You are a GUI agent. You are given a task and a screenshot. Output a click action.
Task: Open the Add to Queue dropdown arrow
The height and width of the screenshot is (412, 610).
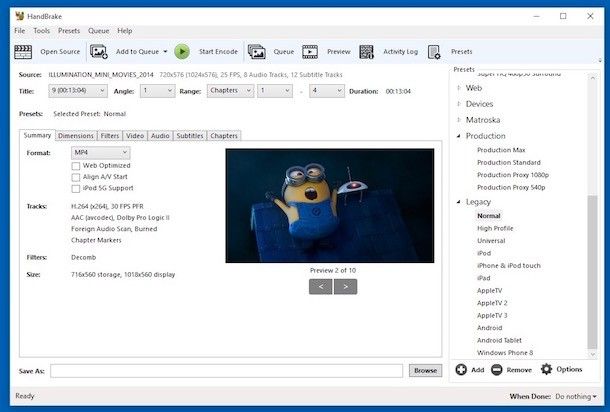pos(165,52)
